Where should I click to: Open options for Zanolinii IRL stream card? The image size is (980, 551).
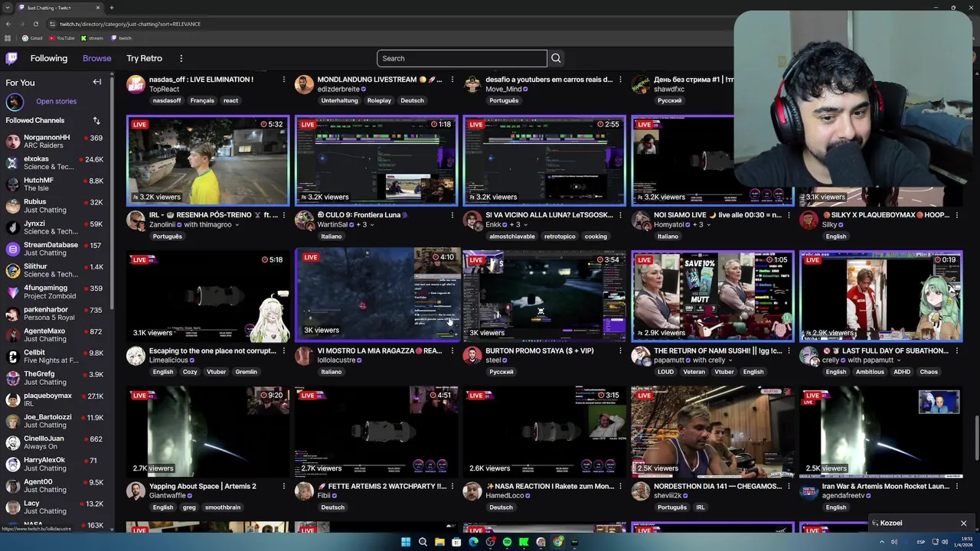[x=283, y=215]
